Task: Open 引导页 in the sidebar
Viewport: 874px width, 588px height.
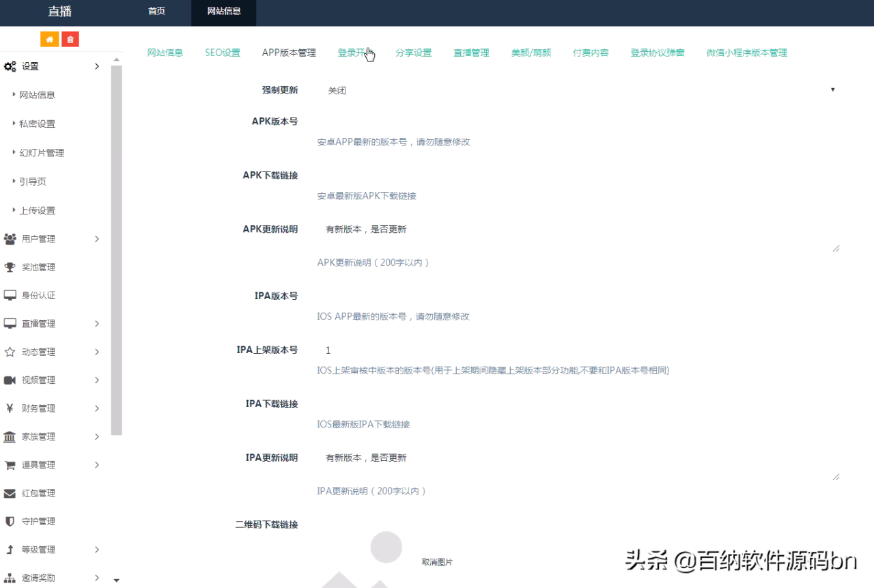Action: (33, 182)
